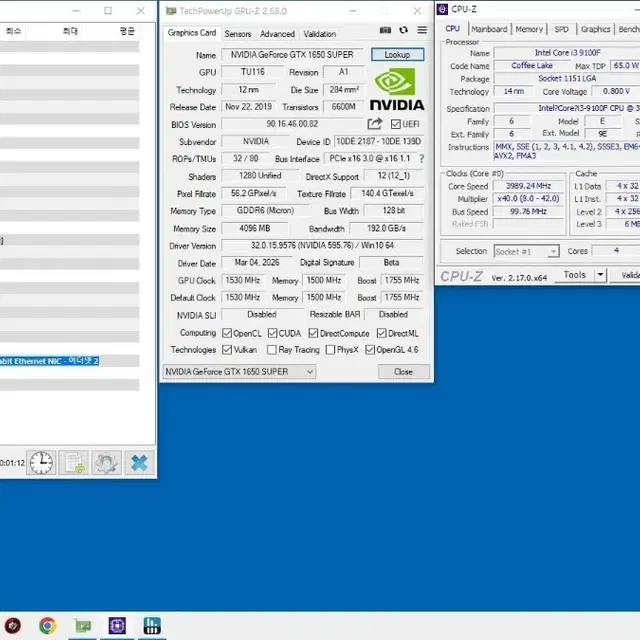Toggle the Ray Tracing checkbox
This screenshot has height=640, width=640.
point(272,350)
